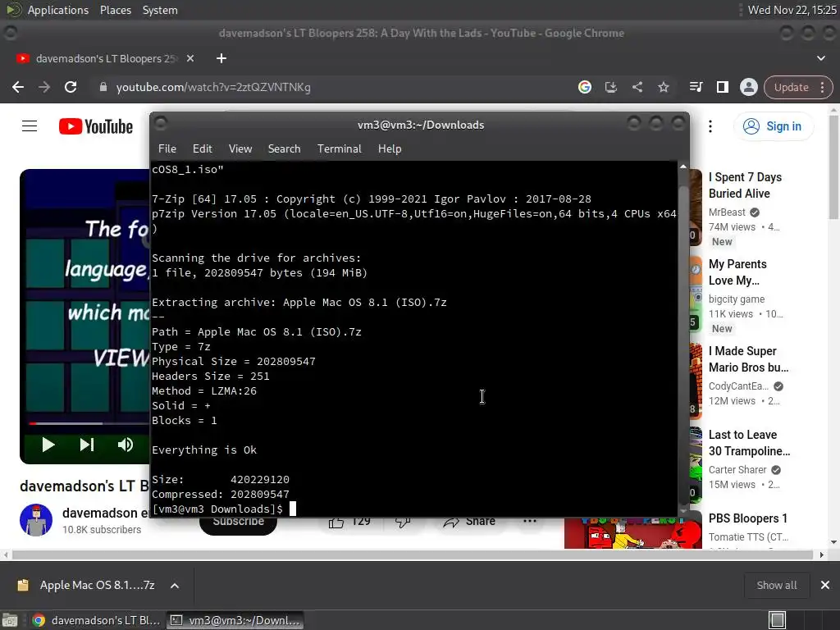Open 'PBS Bloopers 1' video
This screenshot has height=630, width=840.
coord(747,518)
